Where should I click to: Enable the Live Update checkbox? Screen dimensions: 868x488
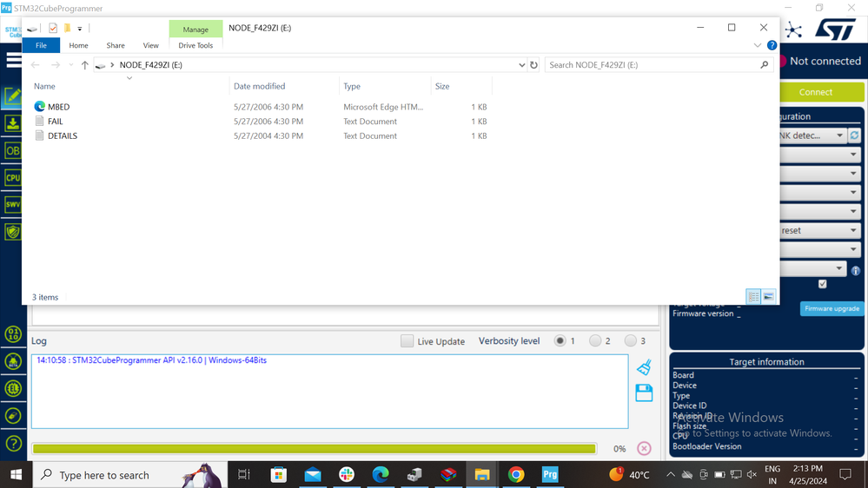coord(407,341)
